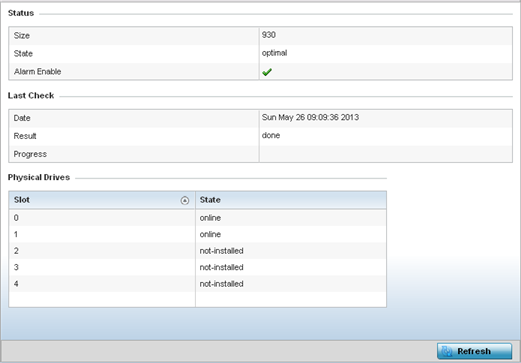Screen dimensions: 521x363
Task: Click the Progress label
Action: (x=30, y=154)
